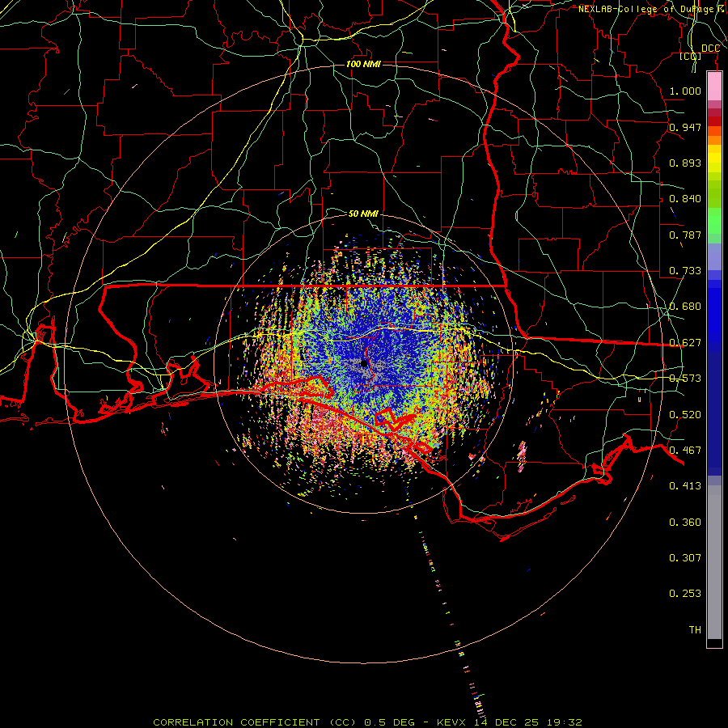Click the 0.413 scale value
Image resolution: width=728 pixels, height=728 pixels.
tap(685, 486)
